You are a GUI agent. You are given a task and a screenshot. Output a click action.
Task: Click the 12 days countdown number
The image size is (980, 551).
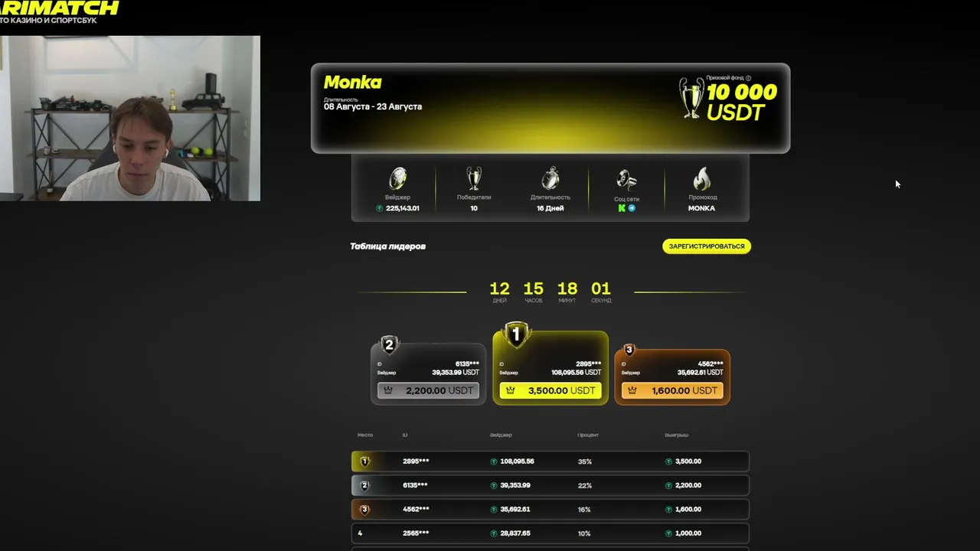coord(499,289)
